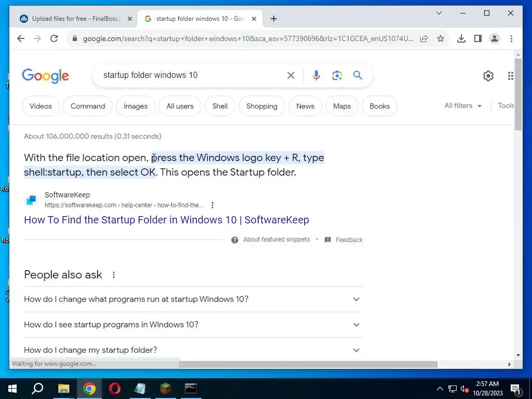This screenshot has width=532, height=399.
Task: Close the Upload files tab
Action: point(129,19)
